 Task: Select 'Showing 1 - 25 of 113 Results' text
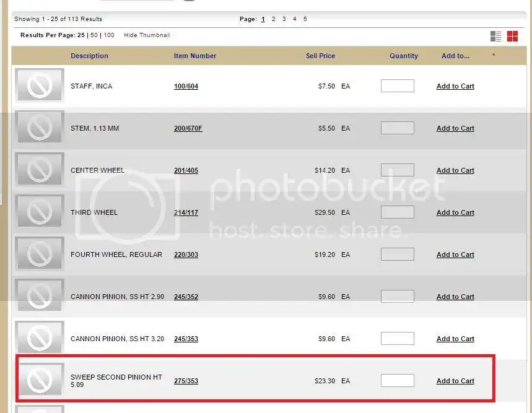point(58,19)
